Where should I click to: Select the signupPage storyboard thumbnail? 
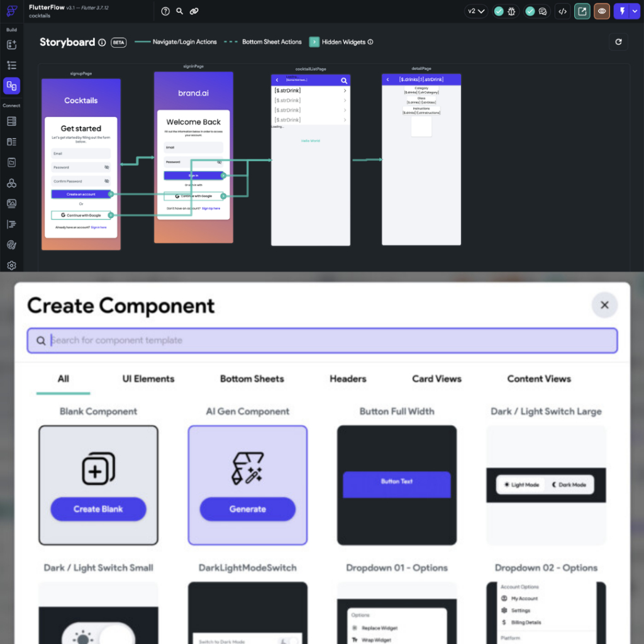click(x=81, y=164)
